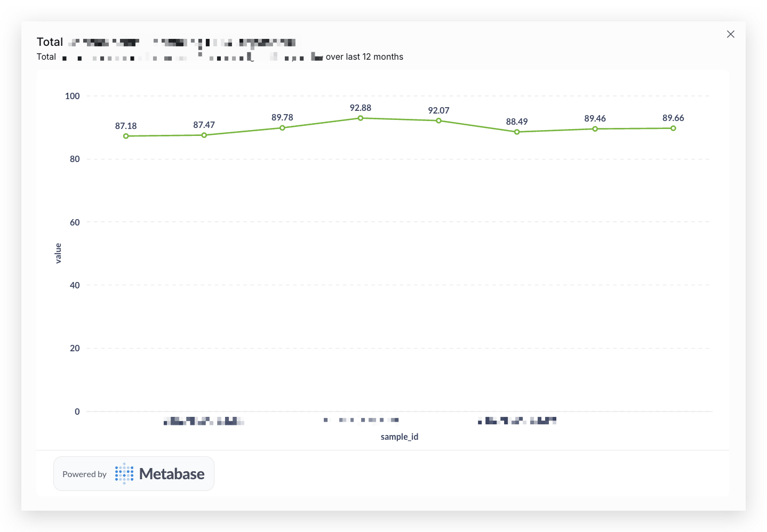Click the value label 92.88
Screen dimensions: 767x532
coord(361,108)
